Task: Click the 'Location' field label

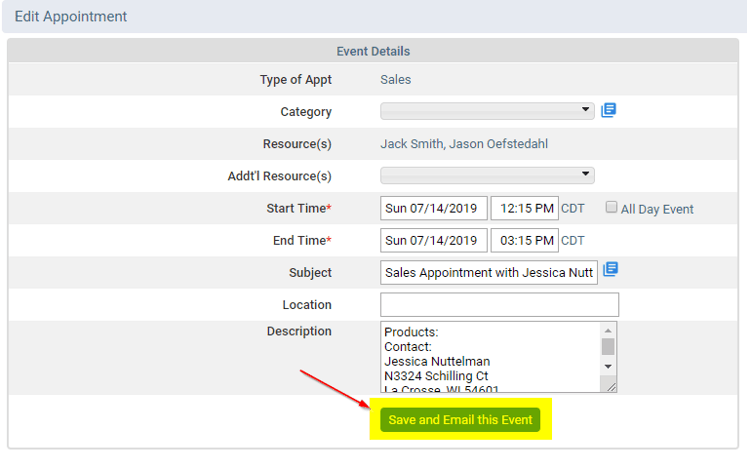Action: point(307,305)
